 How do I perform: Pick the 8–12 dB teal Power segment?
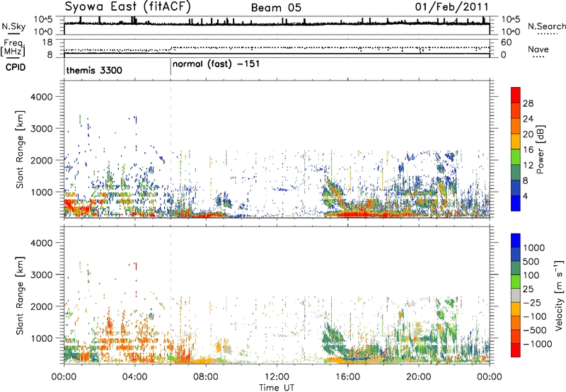point(516,172)
